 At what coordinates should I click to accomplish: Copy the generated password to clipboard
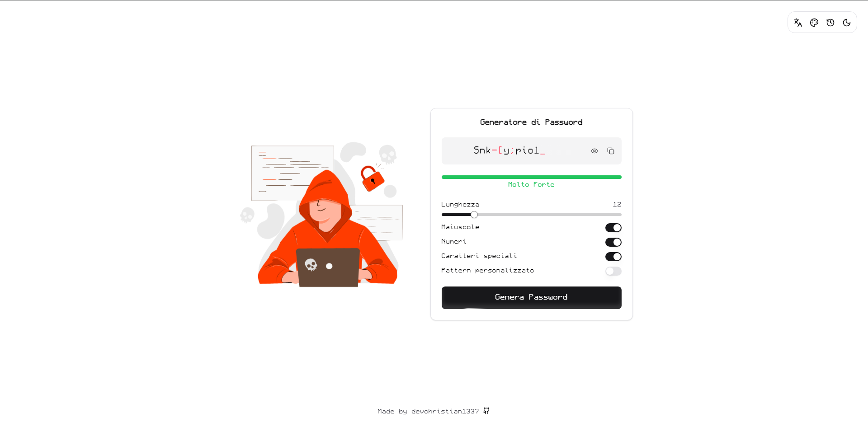point(611,151)
